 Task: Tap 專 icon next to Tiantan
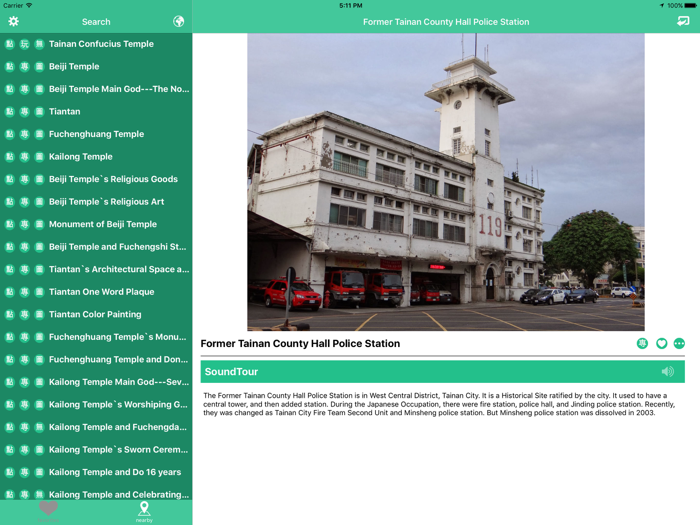[x=24, y=112]
